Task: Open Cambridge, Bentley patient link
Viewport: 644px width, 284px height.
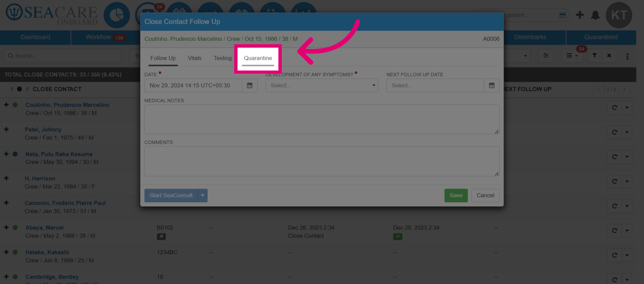Action: [x=52, y=277]
